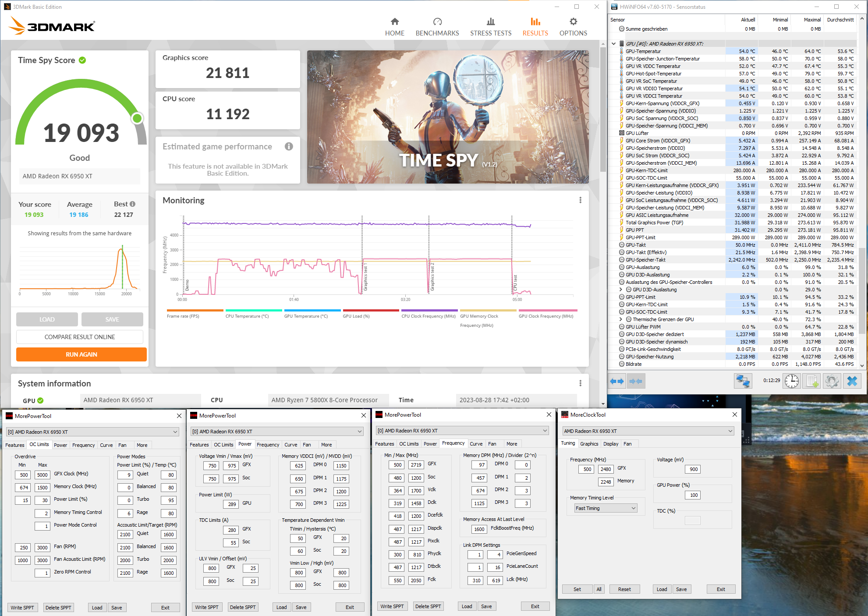Show Estimated game performance info icon
This screenshot has height=616, width=868.
[288, 146]
